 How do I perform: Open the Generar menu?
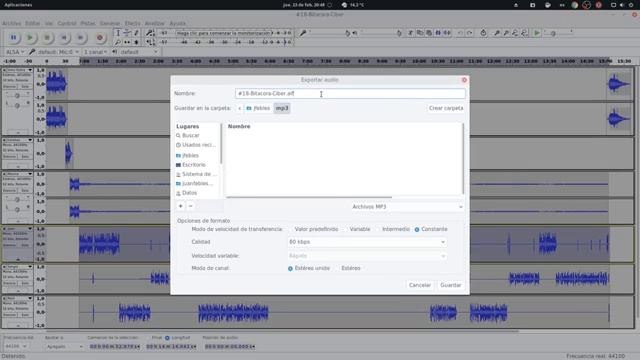pyautogui.click(x=110, y=23)
